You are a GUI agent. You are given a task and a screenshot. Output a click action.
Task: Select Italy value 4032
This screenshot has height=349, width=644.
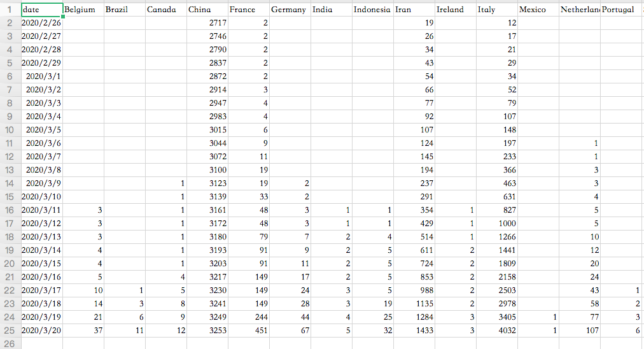pos(498,331)
